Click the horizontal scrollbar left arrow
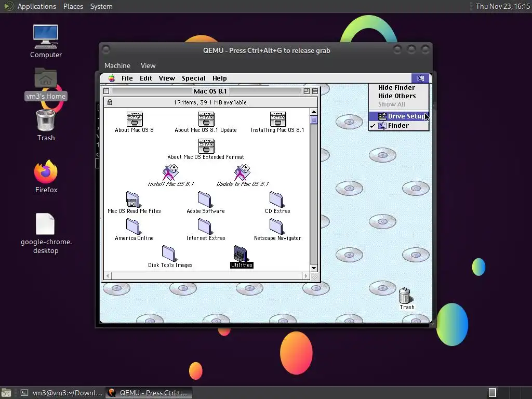 point(108,276)
